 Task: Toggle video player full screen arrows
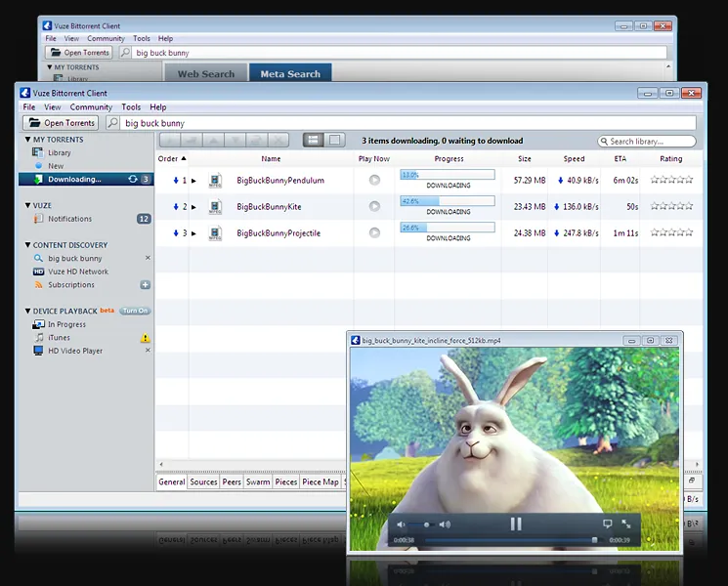click(626, 523)
